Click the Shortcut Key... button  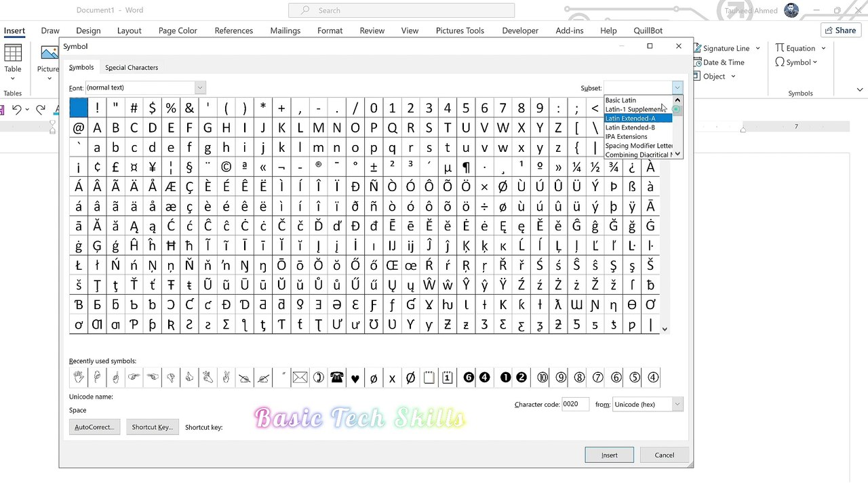point(152,427)
